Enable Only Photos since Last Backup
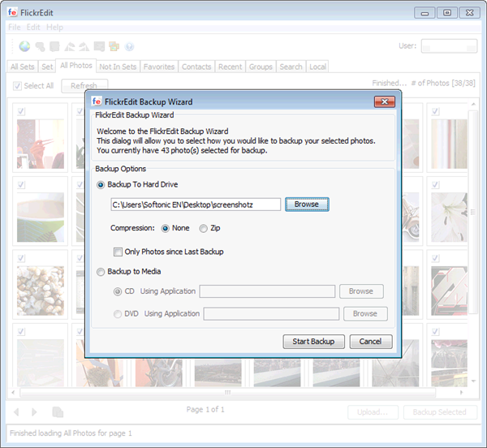487x448 pixels. click(x=119, y=252)
